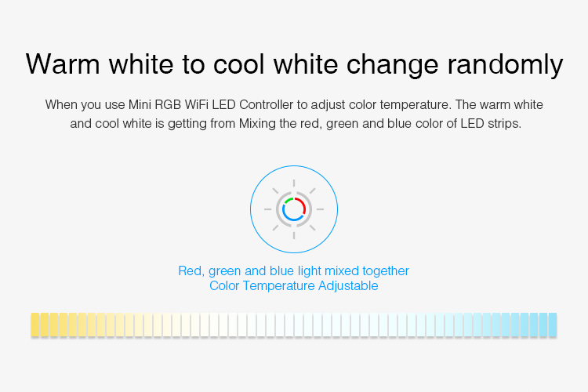The image size is (588, 392).
Task: Click the 'Mini RGB WiFi LED Controller' sentence line
Action: coord(294,104)
